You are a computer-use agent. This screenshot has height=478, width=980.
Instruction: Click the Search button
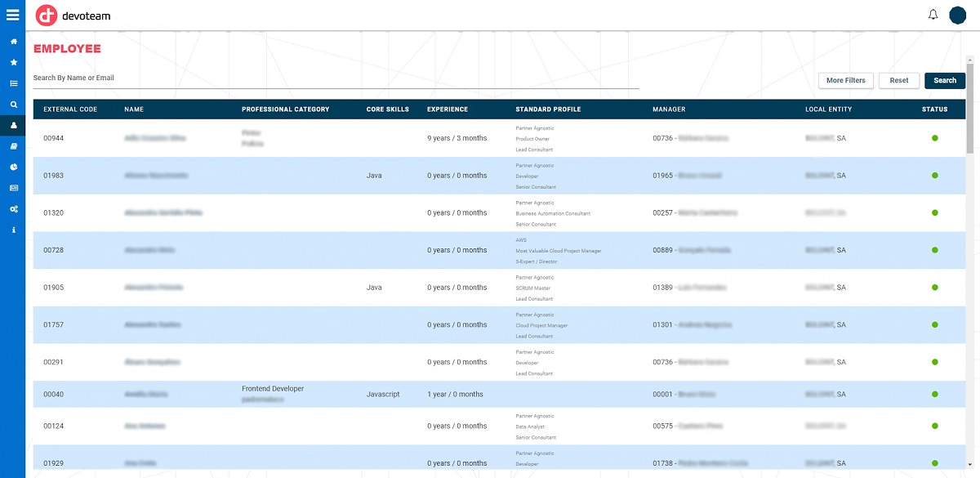click(945, 80)
